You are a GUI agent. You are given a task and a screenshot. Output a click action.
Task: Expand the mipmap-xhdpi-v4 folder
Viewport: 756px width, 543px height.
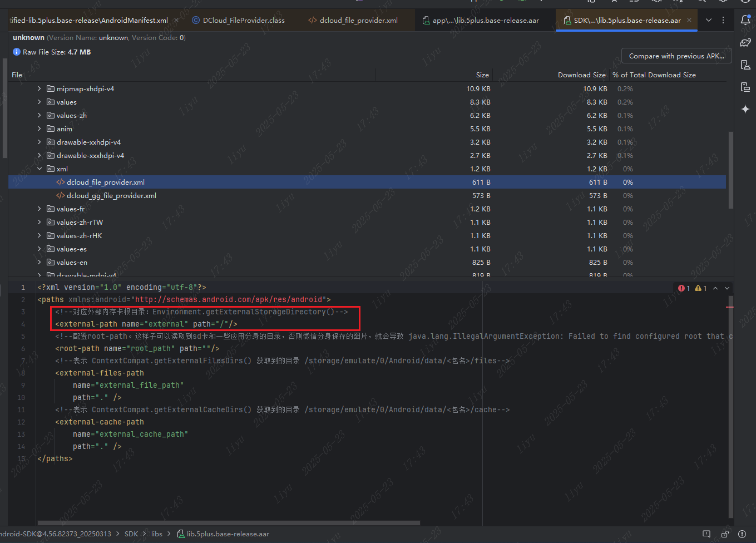39,89
